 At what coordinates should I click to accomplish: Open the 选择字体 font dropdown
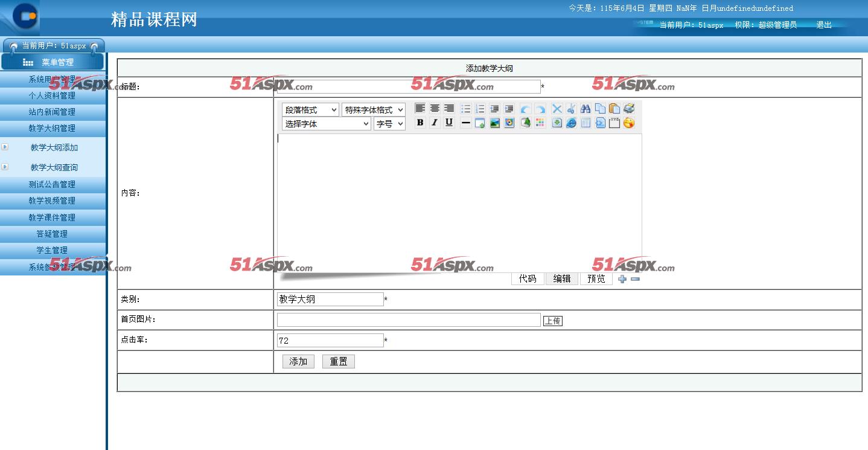[x=326, y=124]
